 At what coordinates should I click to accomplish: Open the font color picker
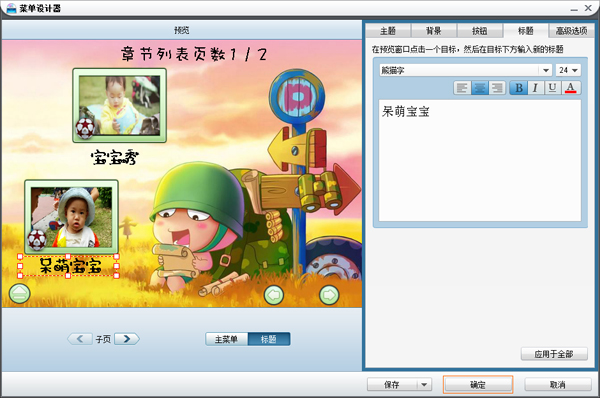[x=571, y=88]
